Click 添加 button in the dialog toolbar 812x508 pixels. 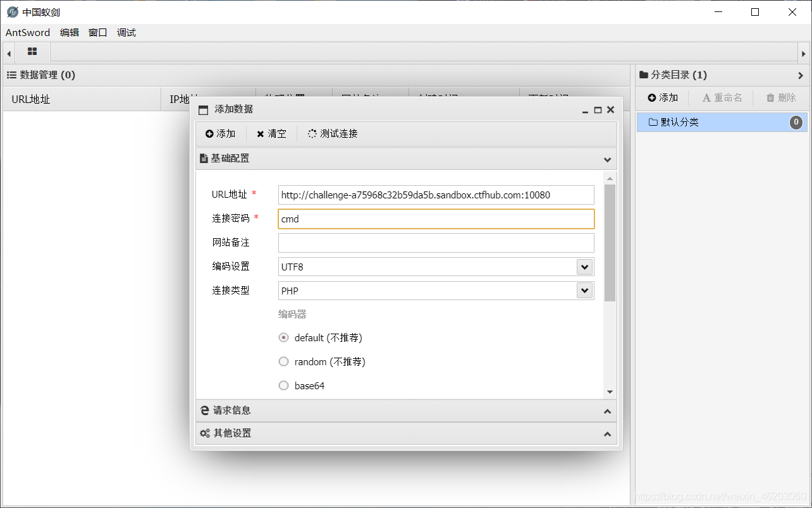point(221,134)
